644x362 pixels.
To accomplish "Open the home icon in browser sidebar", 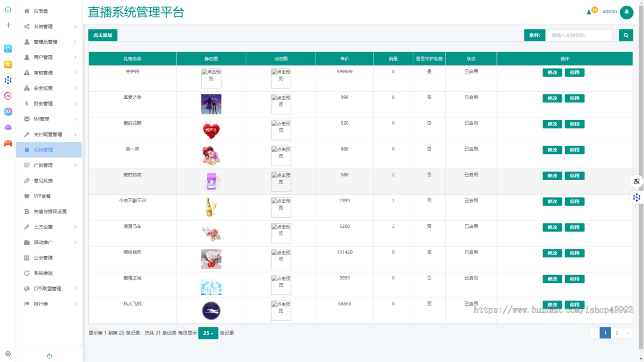I will (x=8, y=10).
